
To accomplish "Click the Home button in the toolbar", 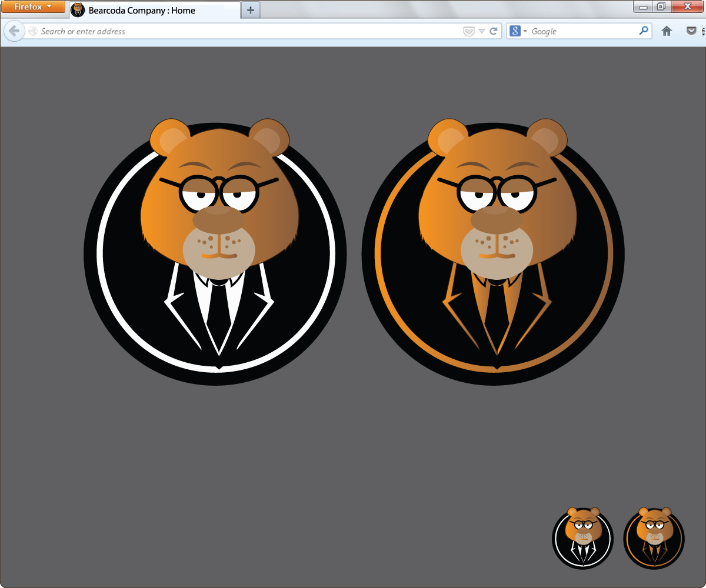I will (x=667, y=31).
